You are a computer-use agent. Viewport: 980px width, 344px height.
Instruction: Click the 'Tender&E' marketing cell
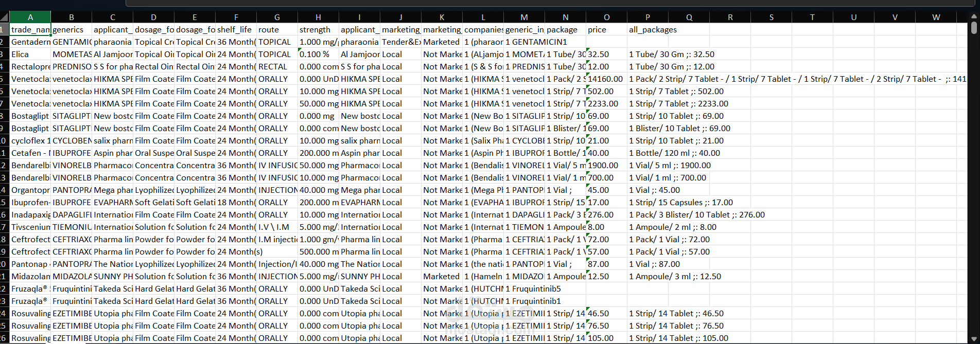pyautogui.click(x=401, y=42)
